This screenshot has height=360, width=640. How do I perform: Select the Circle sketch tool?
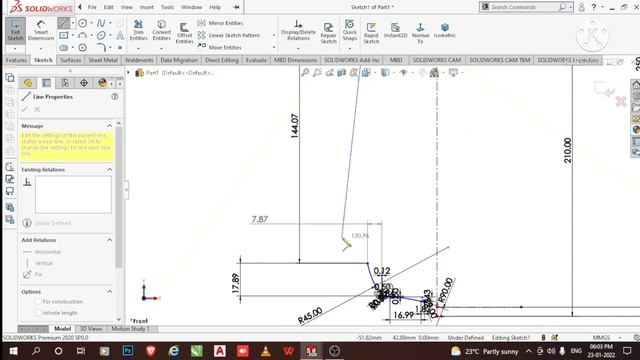pyautogui.click(x=82, y=23)
